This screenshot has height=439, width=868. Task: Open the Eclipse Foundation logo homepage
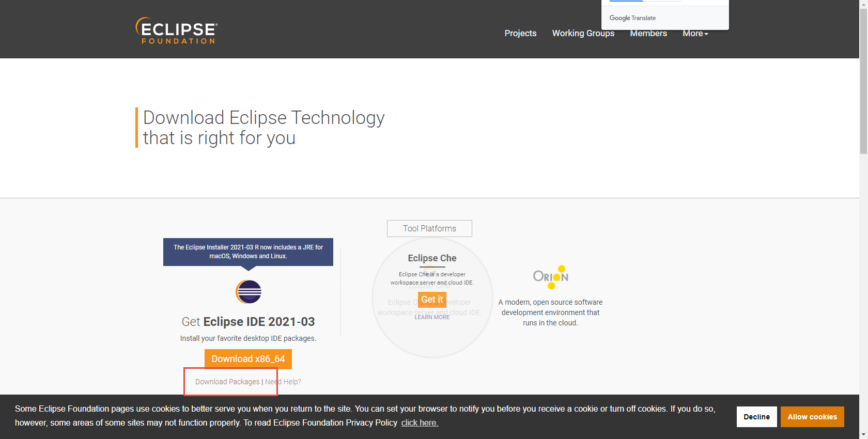(177, 31)
